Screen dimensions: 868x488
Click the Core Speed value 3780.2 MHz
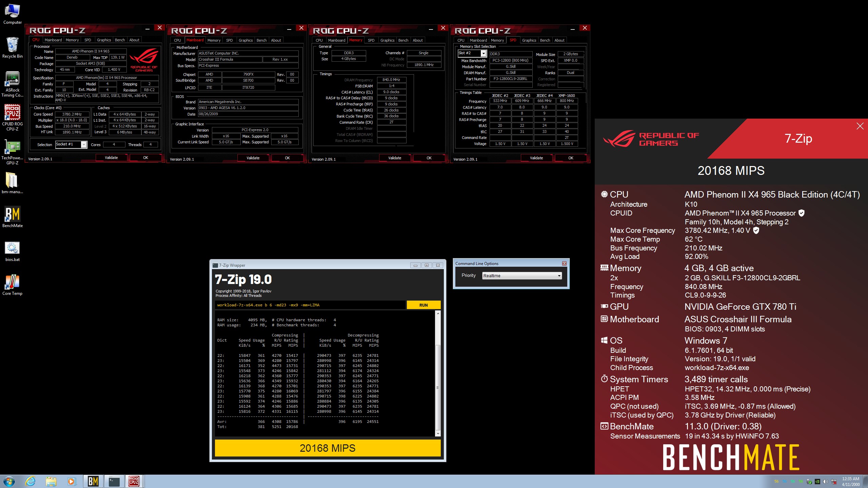coord(72,114)
